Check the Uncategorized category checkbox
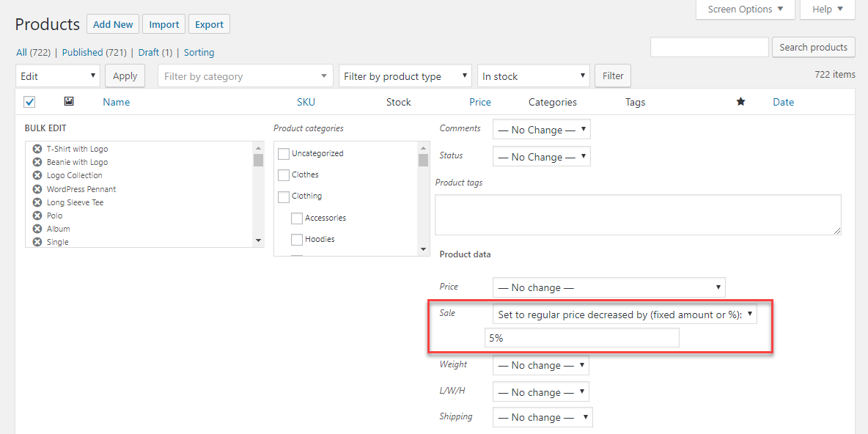868x434 pixels. (x=284, y=154)
